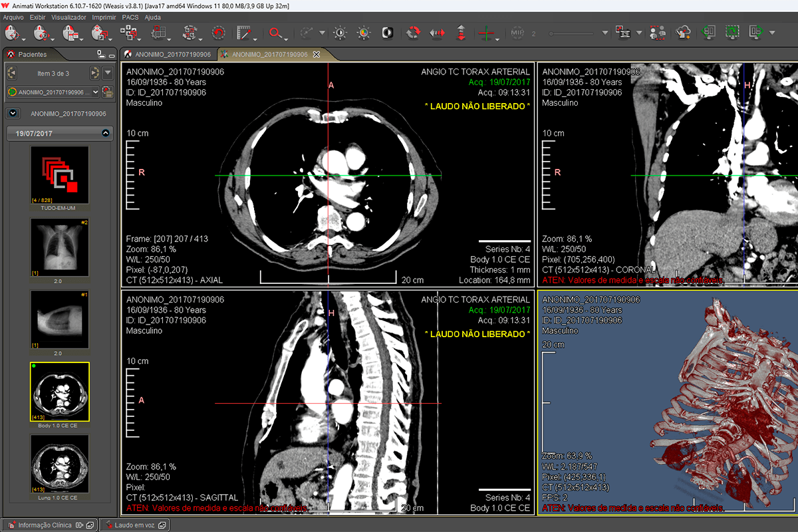Image resolution: width=798 pixels, height=532 pixels.
Task: Open the PACS menu
Action: coord(130,17)
